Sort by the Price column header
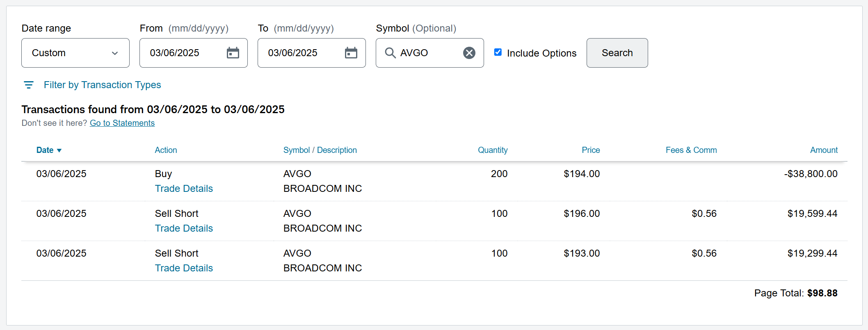 pos(591,150)
